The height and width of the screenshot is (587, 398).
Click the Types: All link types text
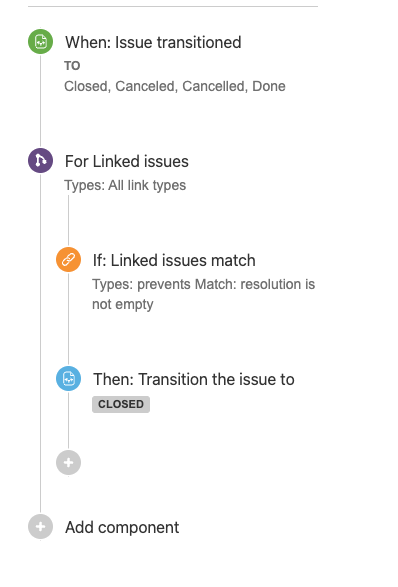click(125, 185)
